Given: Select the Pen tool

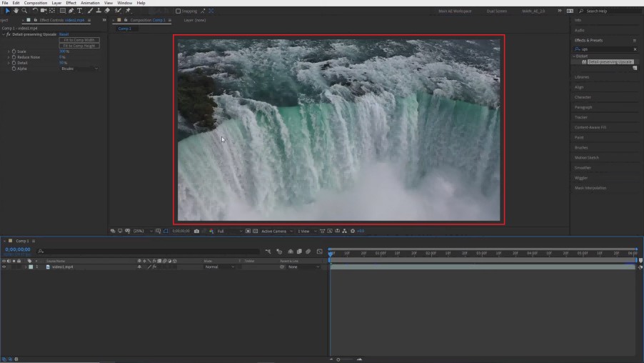Looking at the screenshot, I should point(71,11).
